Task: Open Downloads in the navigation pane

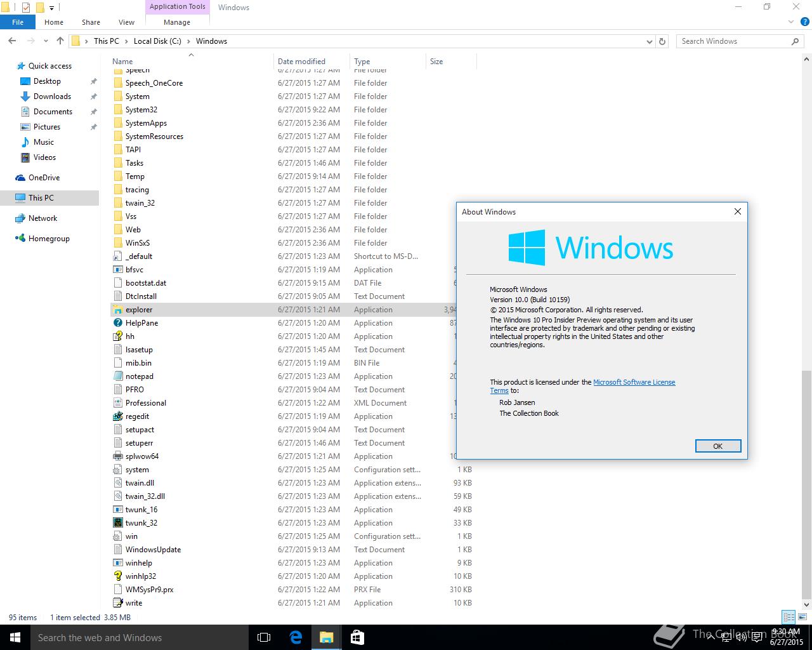Action: (x=52, y=96)
